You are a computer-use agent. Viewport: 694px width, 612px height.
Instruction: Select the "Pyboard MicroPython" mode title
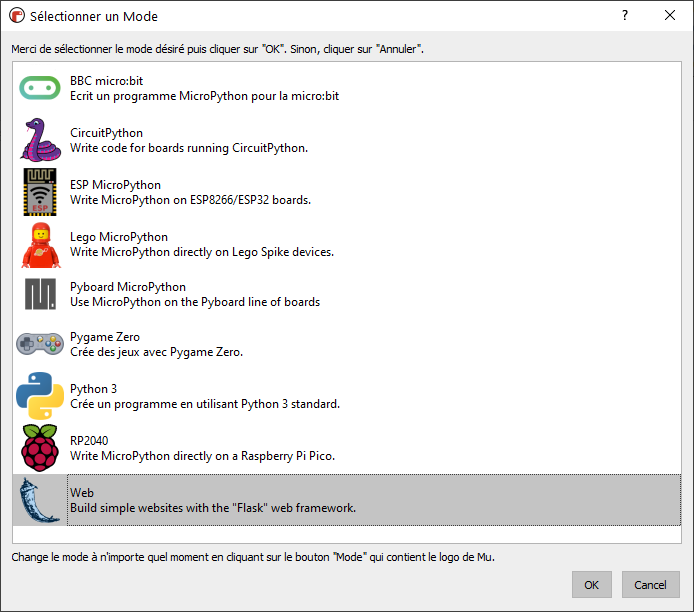click(x=127, y=287)
